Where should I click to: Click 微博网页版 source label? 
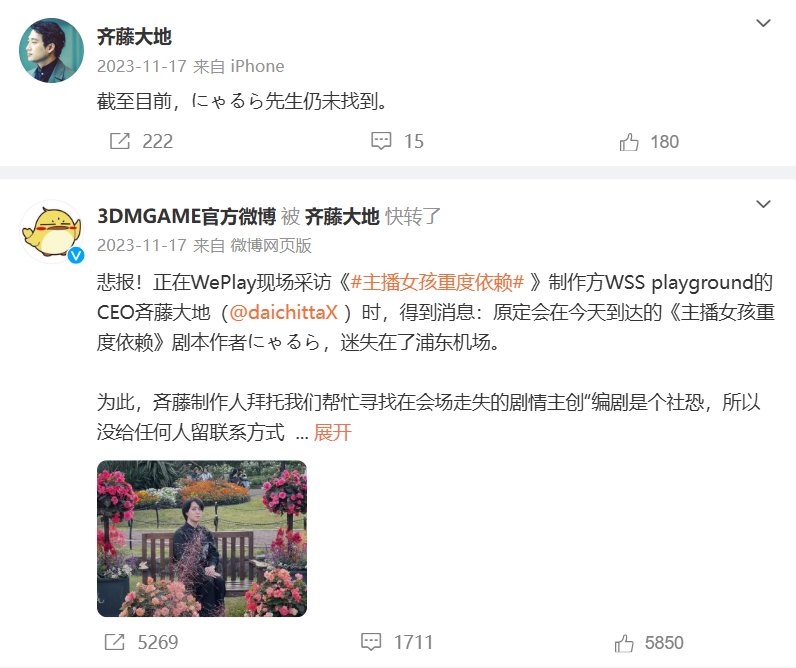pos(271,246)
